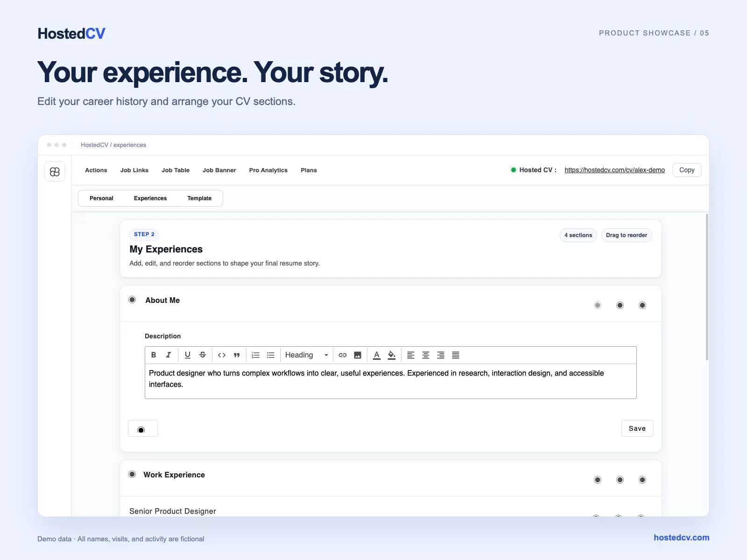Pick a text font color

[x=377, y=355]
